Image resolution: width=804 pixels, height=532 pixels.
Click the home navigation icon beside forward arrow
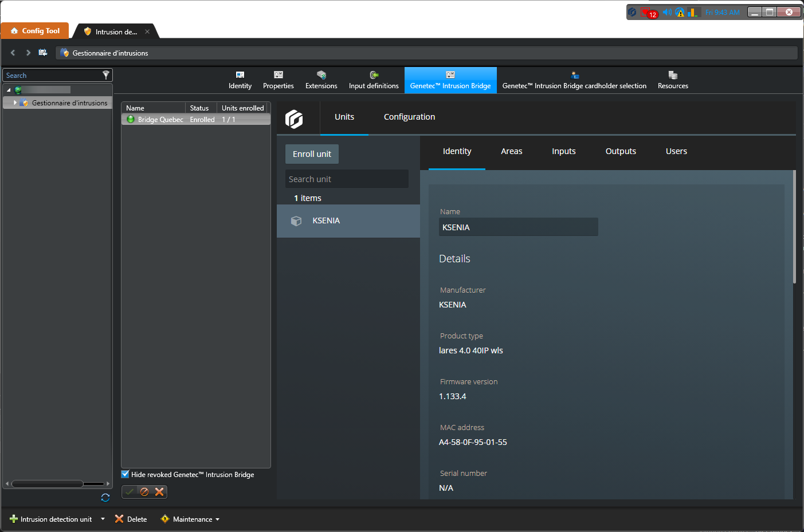click(43, 53)
